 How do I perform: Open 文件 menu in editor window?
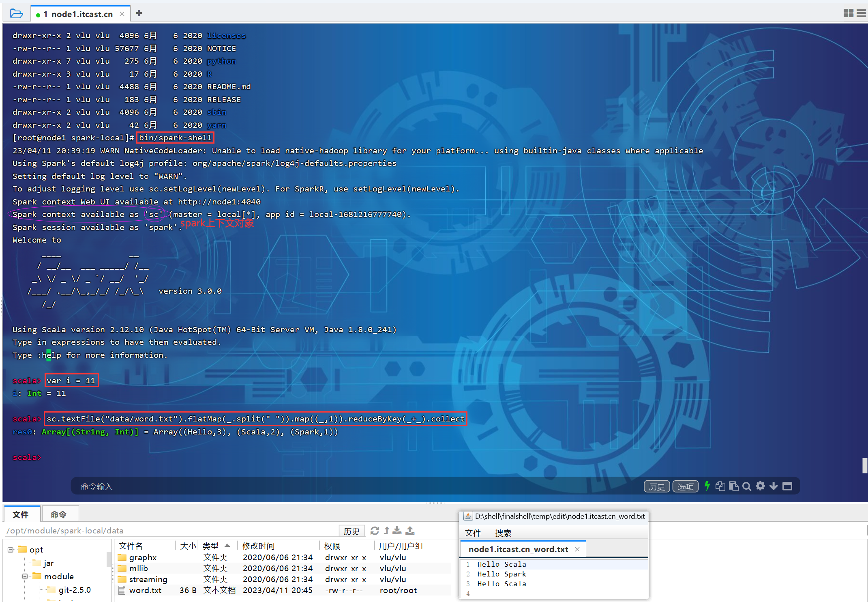[x=473, y=533]
